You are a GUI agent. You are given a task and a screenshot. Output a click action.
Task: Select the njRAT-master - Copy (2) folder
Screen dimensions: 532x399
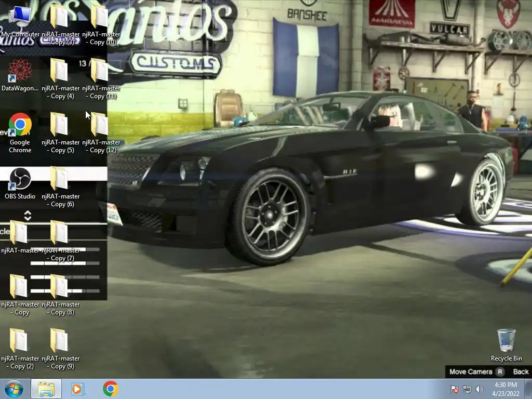pos(20,349)
